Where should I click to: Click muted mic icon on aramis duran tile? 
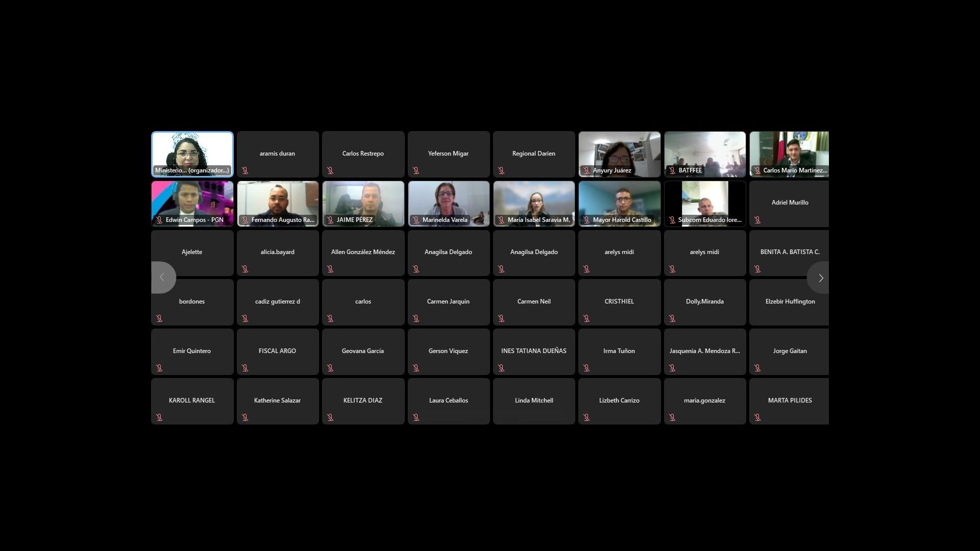(245, 170)
